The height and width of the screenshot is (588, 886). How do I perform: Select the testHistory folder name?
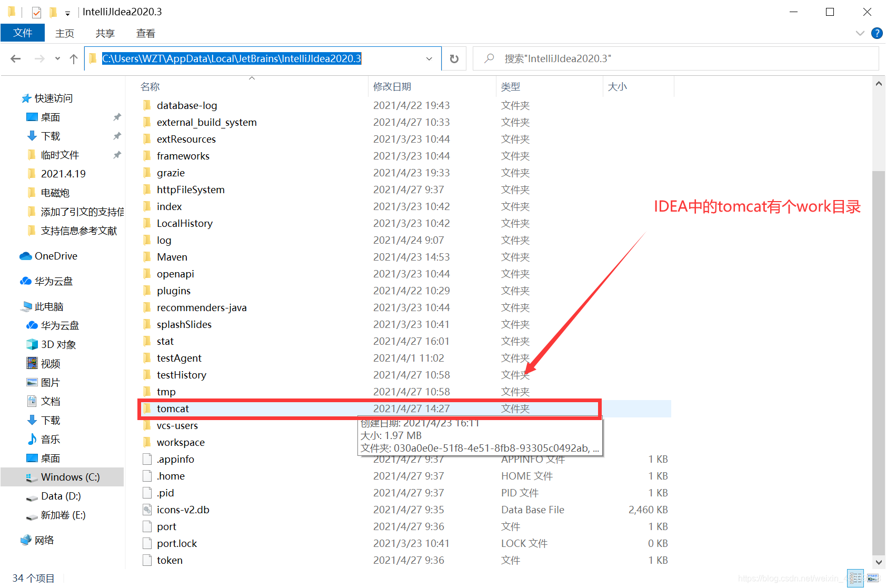(x=182, y=375)
